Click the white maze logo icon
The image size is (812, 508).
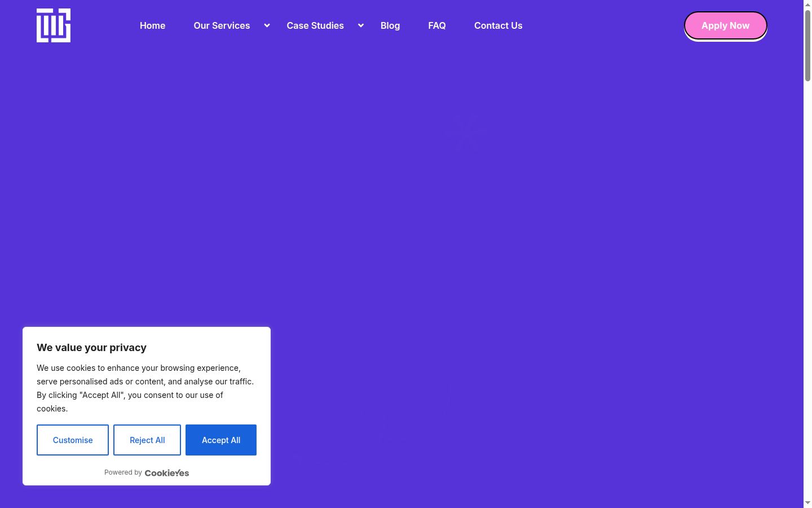pyautogui.click(x=54, y=25)
